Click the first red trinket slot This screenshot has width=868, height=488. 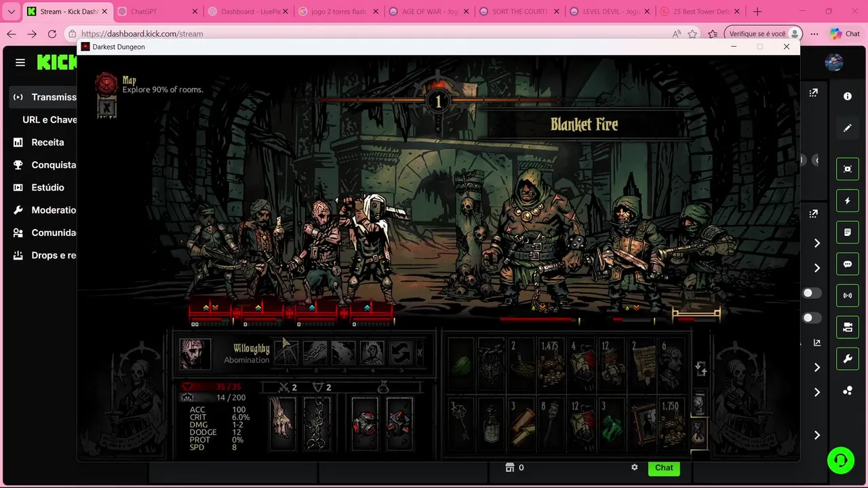(x=365, y=424)
